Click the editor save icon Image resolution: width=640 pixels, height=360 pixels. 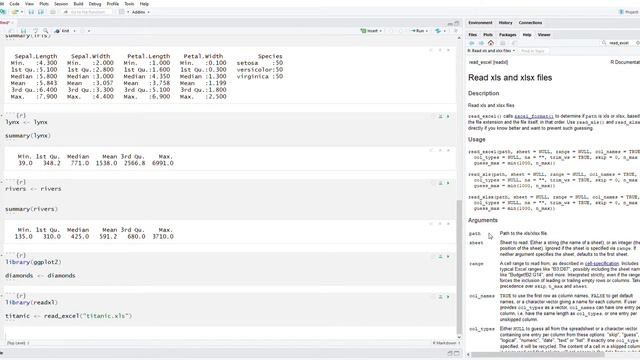click(x=23, y=31)
